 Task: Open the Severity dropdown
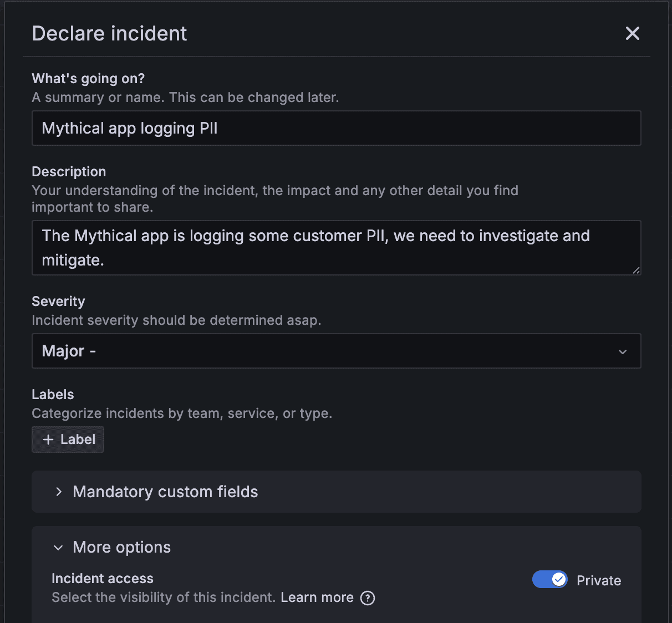point(336,351)
